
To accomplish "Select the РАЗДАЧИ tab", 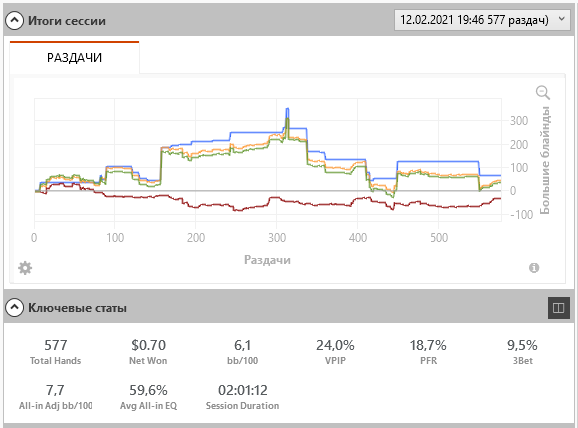I will click(x=74, y=58).
